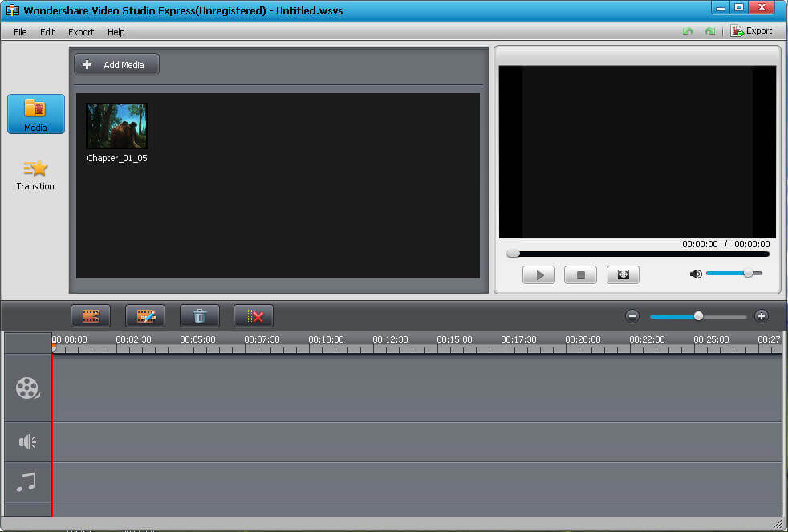Click the Add Media button
This screenshot has width=788, height=532.
click(117, 65)
